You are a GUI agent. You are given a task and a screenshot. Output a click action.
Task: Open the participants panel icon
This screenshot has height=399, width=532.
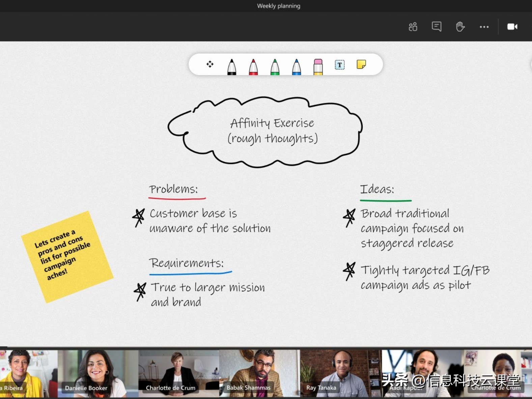[413, 27]
